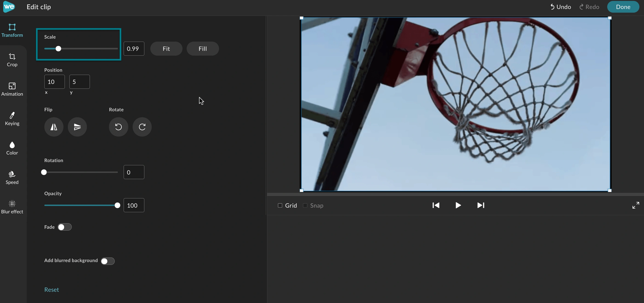
Task: Click the Reset link
Action: click(x=51, y=289)
